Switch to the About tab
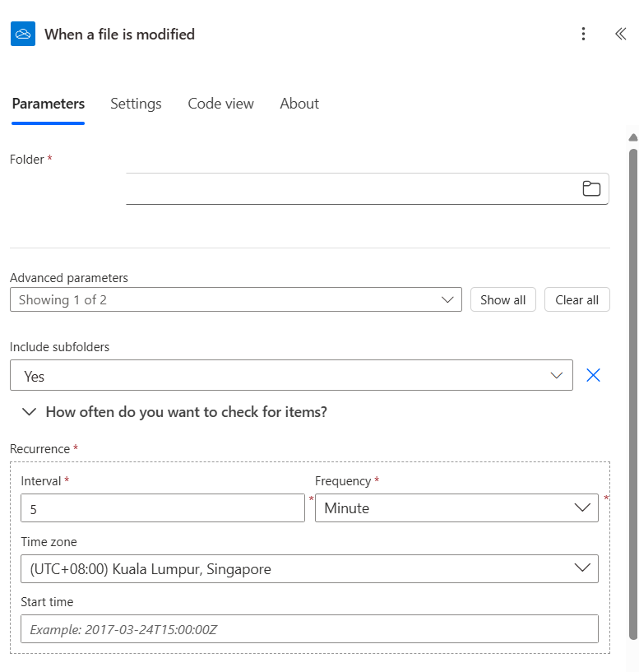Screen dimensions: 639x672 point(299,104)
